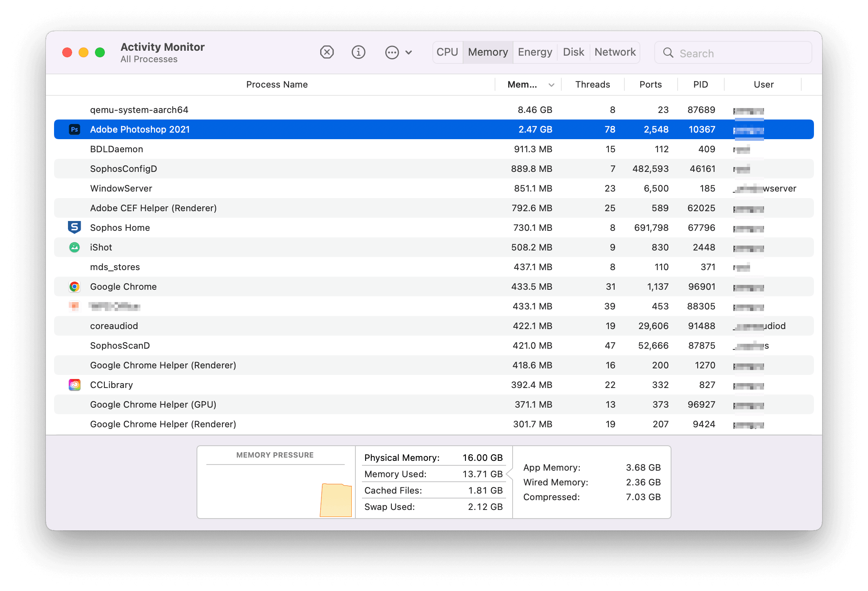
Task: Click the CCLibrary app icon
Action: click(75, 385)
